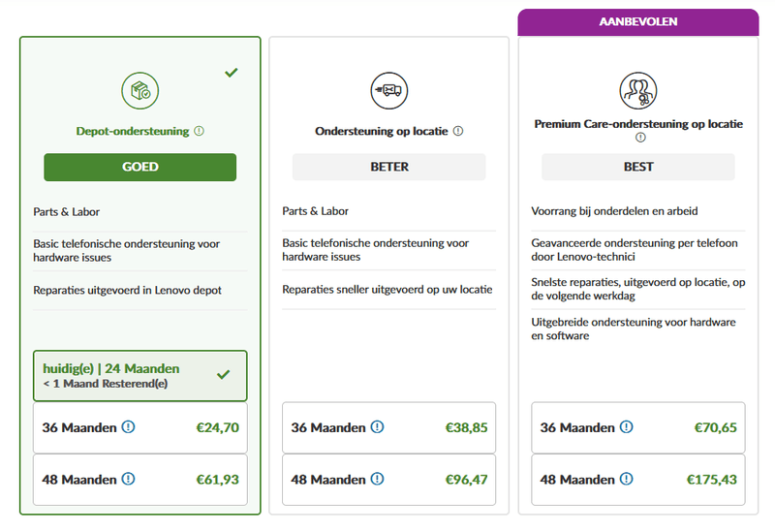Viewport: 775px width, 532px height.
Task: Choose on-site 48 Maanden for €96,47
Action: [388, 480]
